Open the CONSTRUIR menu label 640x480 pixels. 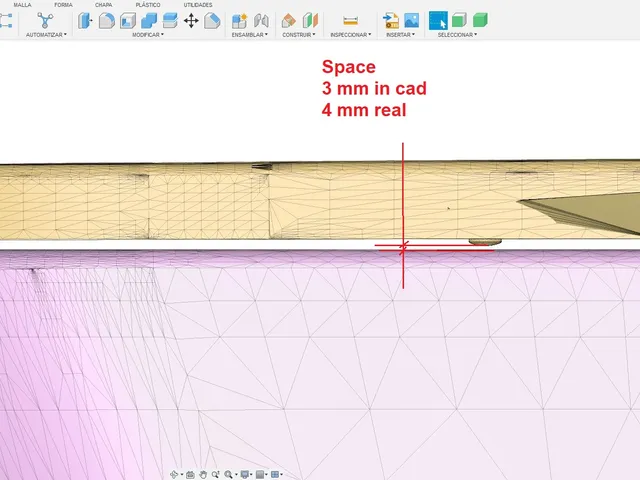pos(299,35)
